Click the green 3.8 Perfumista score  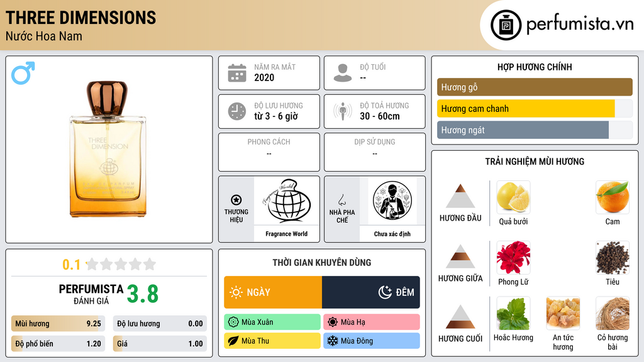click(143, 294)
